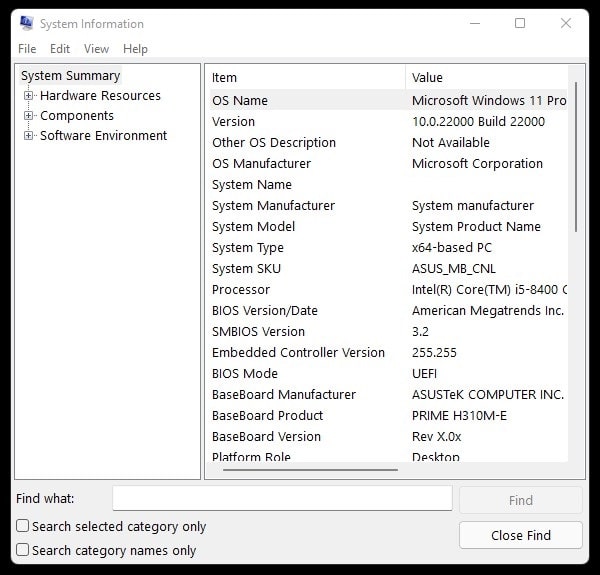600x575 pixels.
Task: Select the Processor row
Action: pos(388,290)
